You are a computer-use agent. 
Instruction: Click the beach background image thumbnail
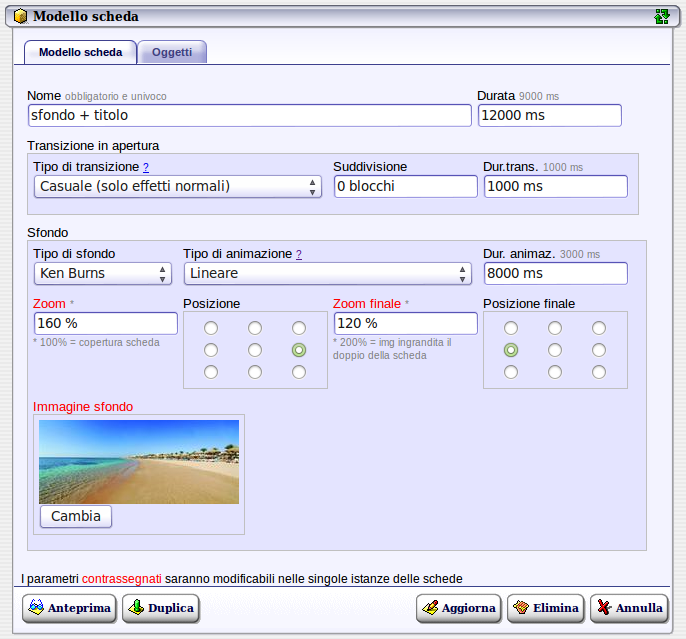tap(139, 461)
